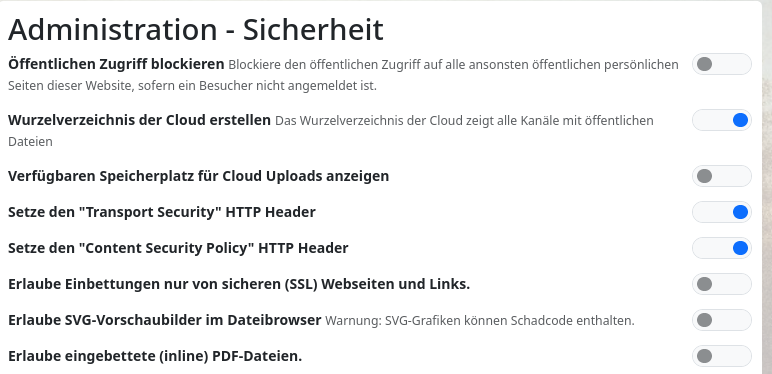Enable the SSL-only embeds toggle switch
772x374 pixels.
click(722, 284)
